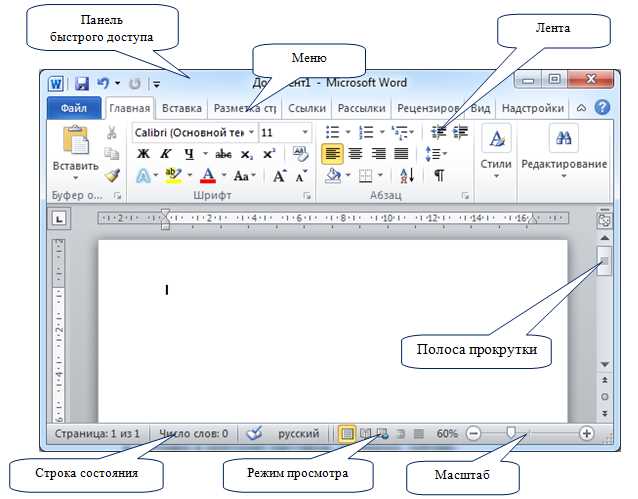Open the Файл tab
The height and width of the screenshot is (499, 638).
click(x=74, y=108)
